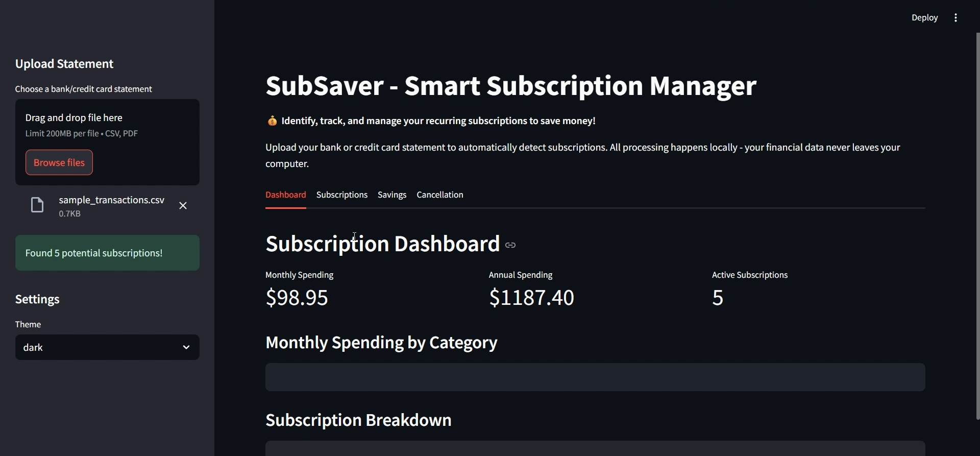Click the chevron on the theme selector

pyautogui.click(x=186, y=347)
